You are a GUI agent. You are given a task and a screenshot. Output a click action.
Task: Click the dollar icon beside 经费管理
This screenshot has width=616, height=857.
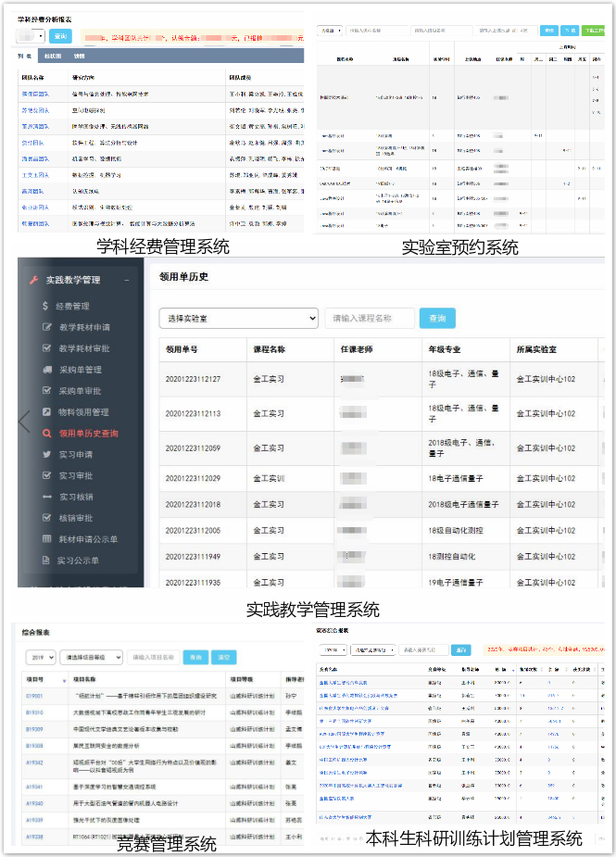46,306
